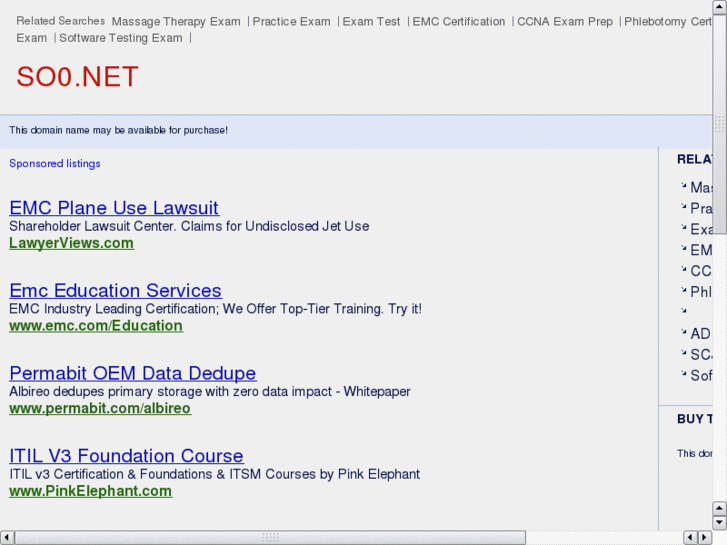This screenshot has height=545, width=727.
Task: Click the sidebar link starting with Exa
Action: coord(701,229)
